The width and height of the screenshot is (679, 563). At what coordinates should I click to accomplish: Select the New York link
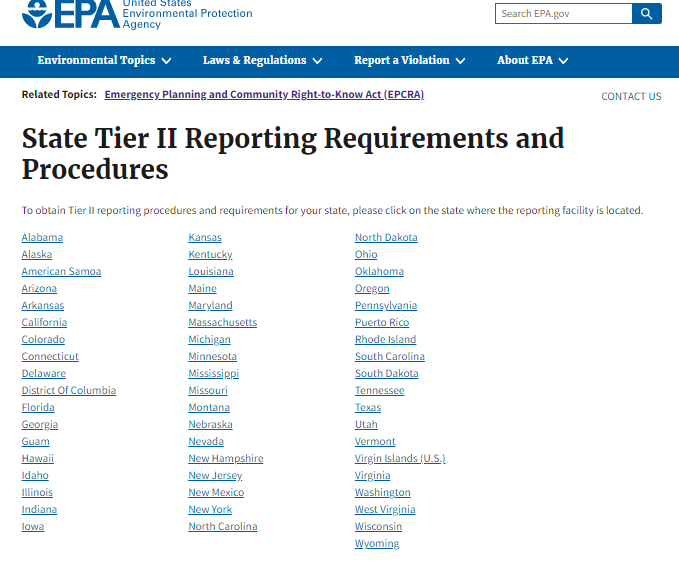(x=210, y=509)
